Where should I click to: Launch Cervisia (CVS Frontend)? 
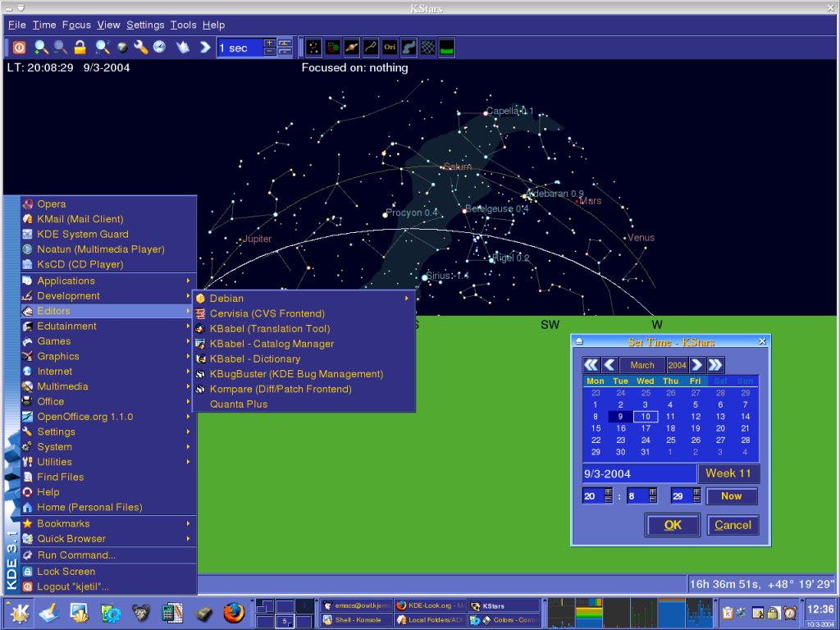(304, 313)
